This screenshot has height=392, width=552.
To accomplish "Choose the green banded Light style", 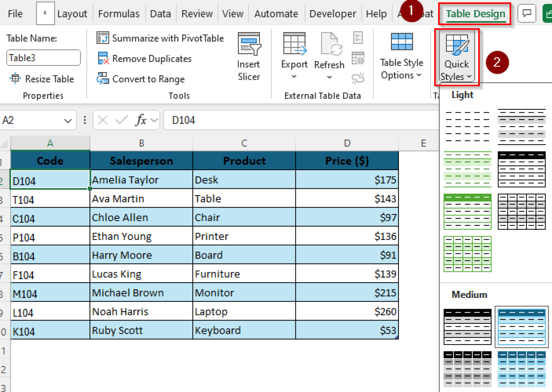I will [467, 169].
